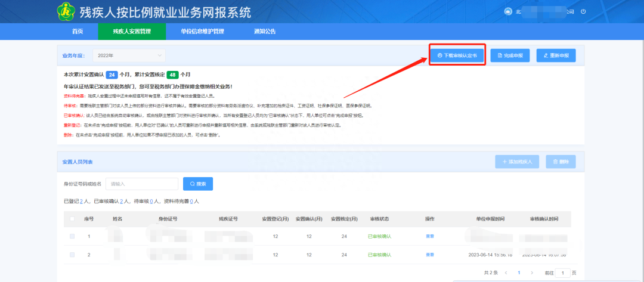
Task: Click the 添加残疾人 add button
Action: [516, 162]
